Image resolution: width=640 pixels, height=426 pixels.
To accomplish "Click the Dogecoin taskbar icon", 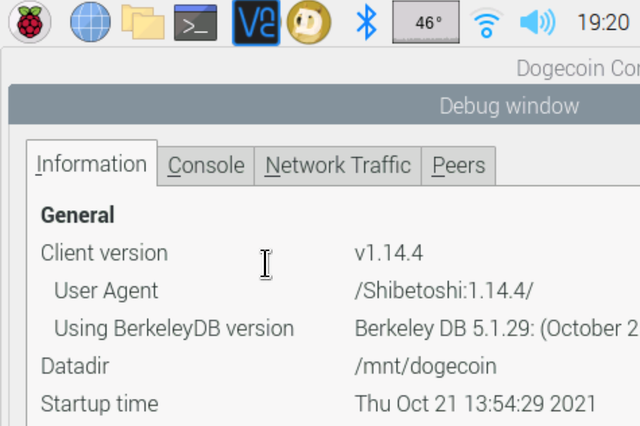I will pos(309,22).
